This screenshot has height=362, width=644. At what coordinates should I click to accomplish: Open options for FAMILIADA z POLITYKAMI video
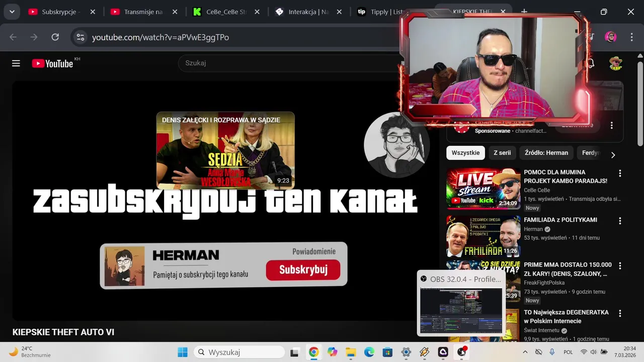pos(620,221)
